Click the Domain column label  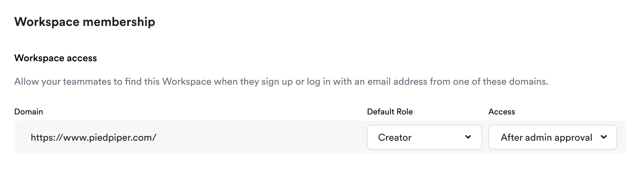coord(29,112)
